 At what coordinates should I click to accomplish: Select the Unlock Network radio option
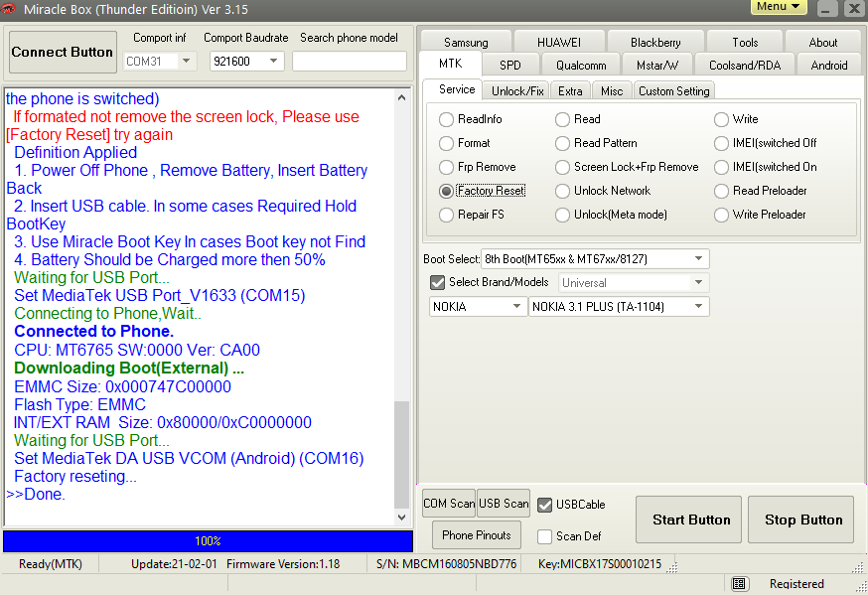(x=562, y=191)
